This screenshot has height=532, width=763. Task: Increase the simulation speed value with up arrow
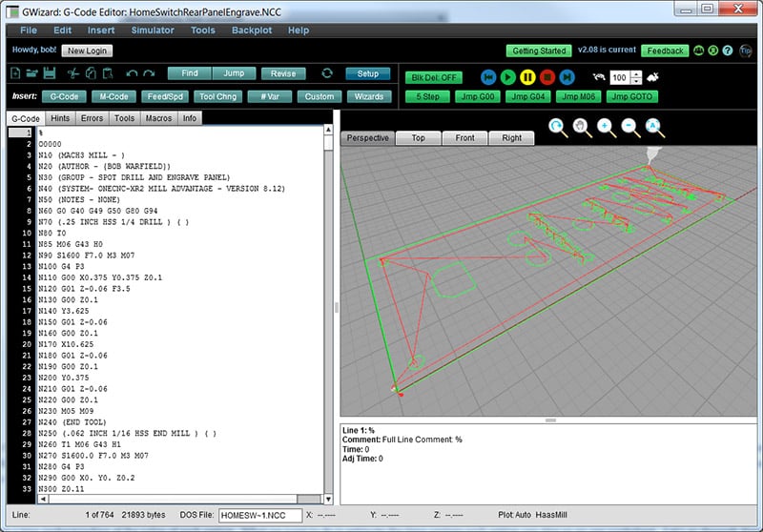pos(636,74)
